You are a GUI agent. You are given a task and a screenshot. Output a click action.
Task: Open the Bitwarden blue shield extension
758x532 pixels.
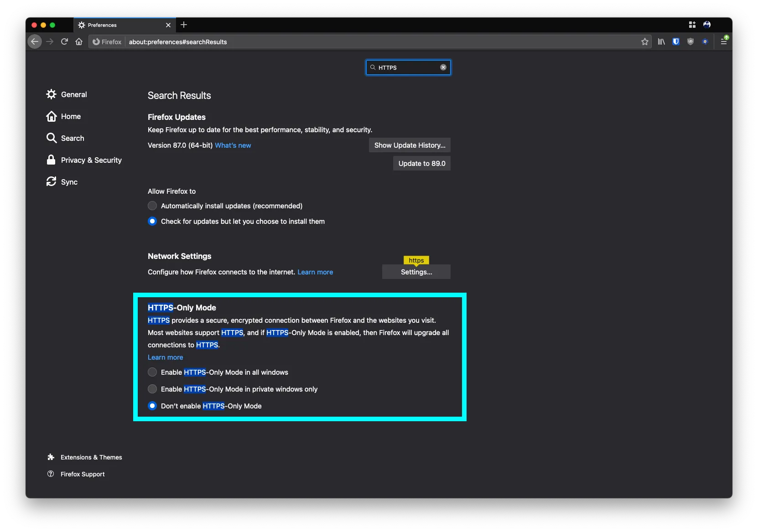click(676, 41)
